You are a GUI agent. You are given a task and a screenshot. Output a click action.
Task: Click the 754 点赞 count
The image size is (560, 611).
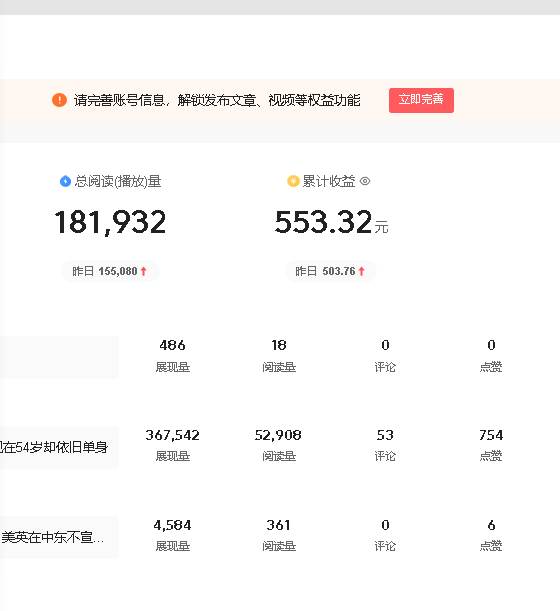(491, 445)
